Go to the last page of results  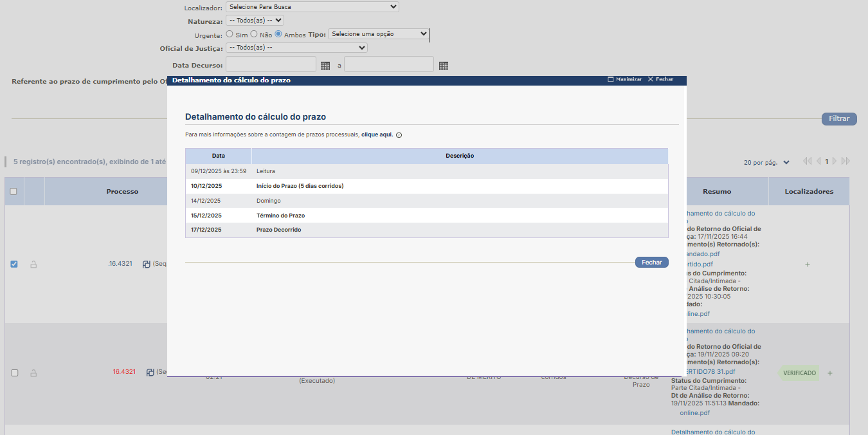(x=845, y=162)
